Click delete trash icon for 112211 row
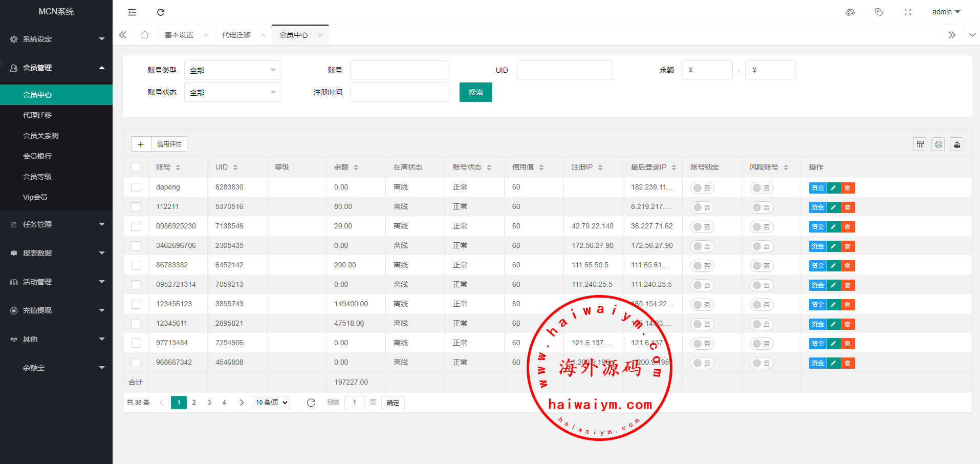Image resolution: width=980 pixels, height=464 pixels. tap(848, 207)
